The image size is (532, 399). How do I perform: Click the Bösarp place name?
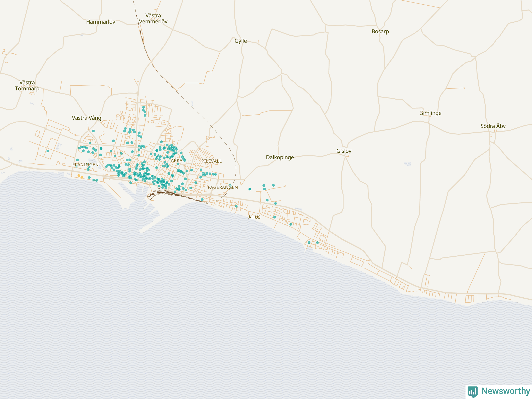[380, 32]
